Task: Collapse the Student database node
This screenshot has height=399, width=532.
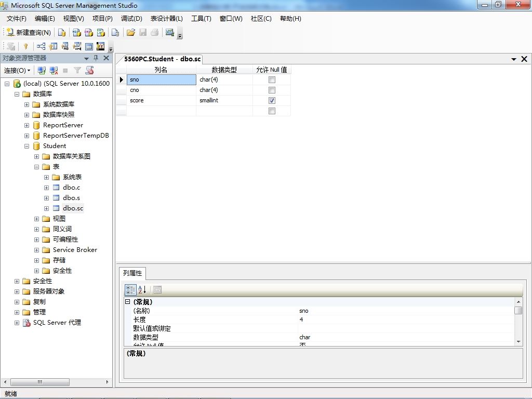Action: point(27,146)
